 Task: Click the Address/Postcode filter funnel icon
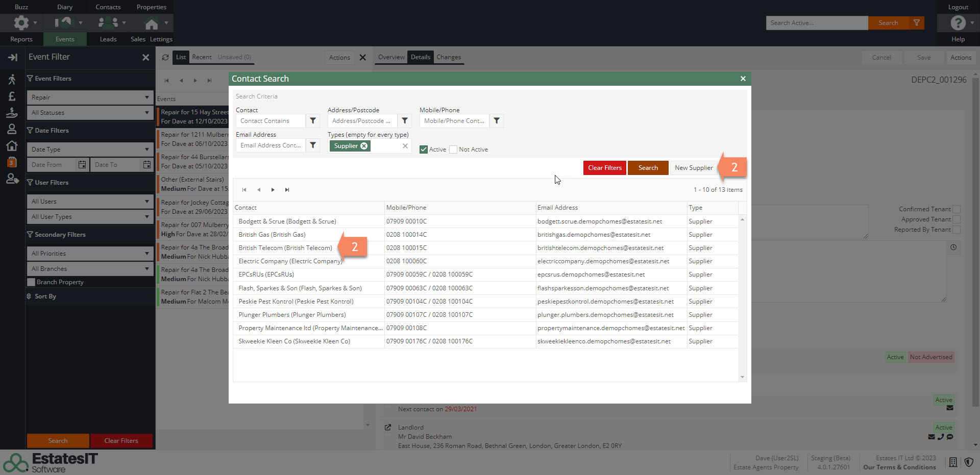[x=405, y=121]
